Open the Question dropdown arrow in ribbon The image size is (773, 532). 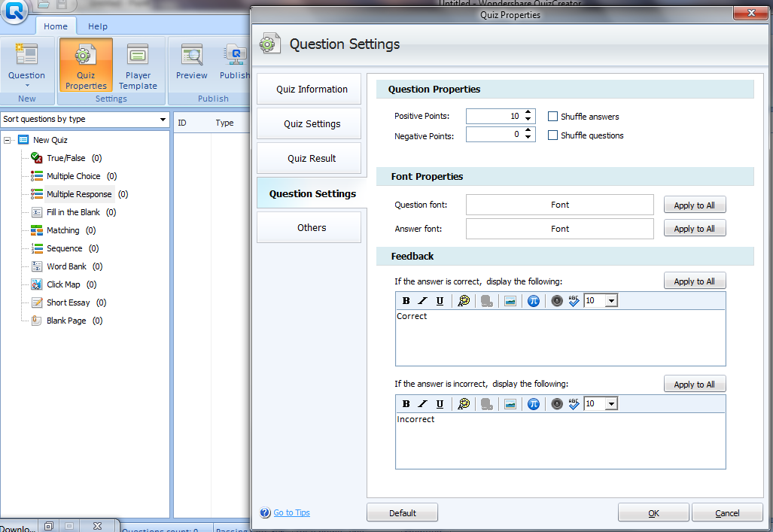(x=27, y=86)
